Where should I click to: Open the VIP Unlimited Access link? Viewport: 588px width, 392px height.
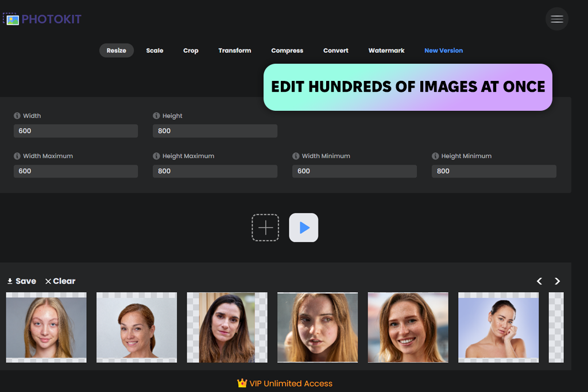(x=285, y=383)
